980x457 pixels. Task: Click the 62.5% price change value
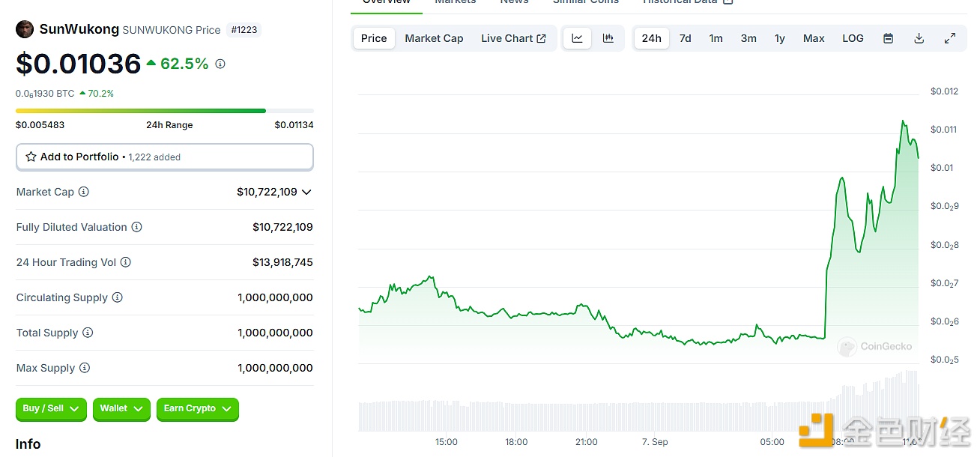(184, 64)
